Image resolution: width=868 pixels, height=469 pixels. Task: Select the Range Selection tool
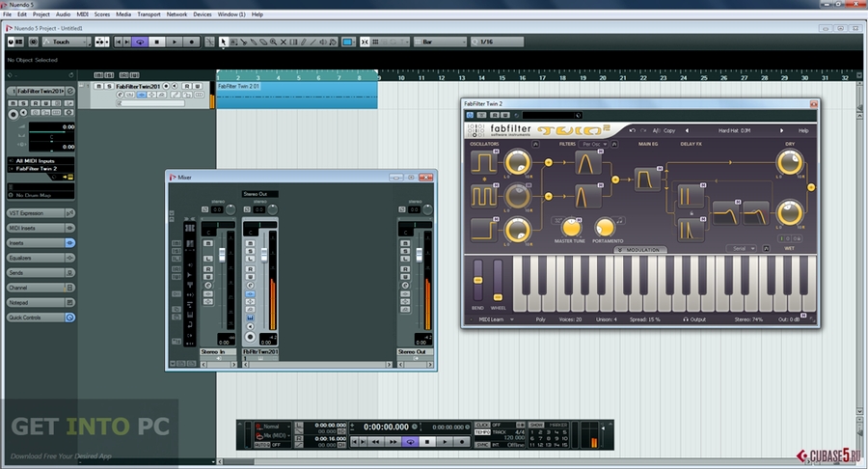pos(233,41)
